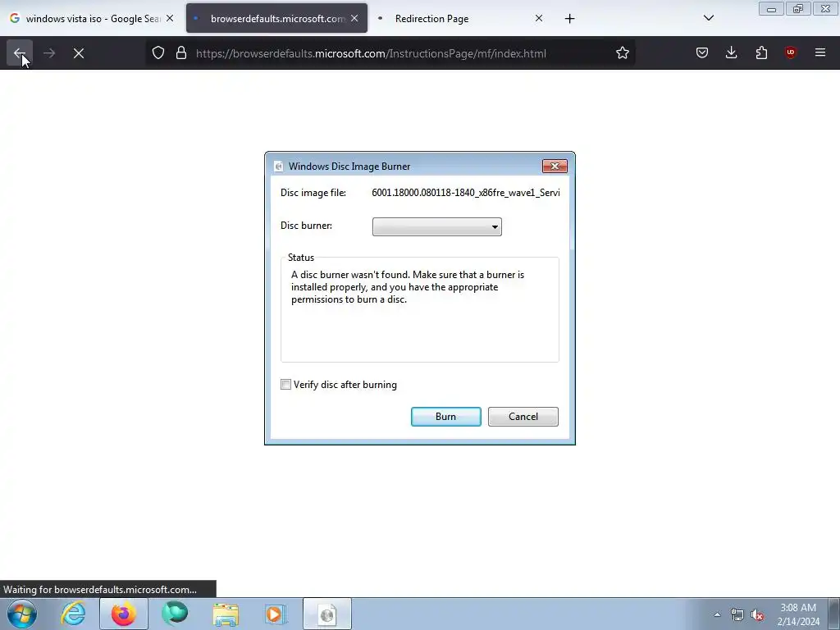Close the windows vista iso Google tab
The image size is (840, 630).
click(170, 18)
